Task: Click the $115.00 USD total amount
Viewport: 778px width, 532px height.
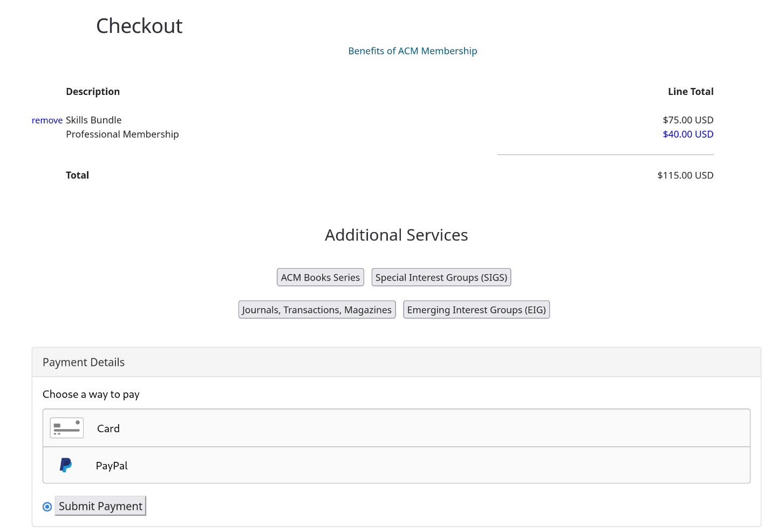Action: [x=685, y=175]
